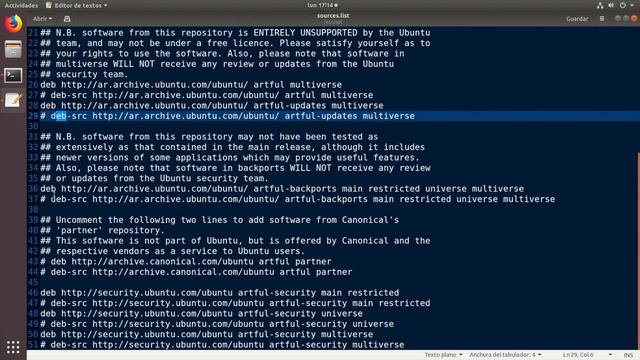Change Texto plano syntax mode

443,355
